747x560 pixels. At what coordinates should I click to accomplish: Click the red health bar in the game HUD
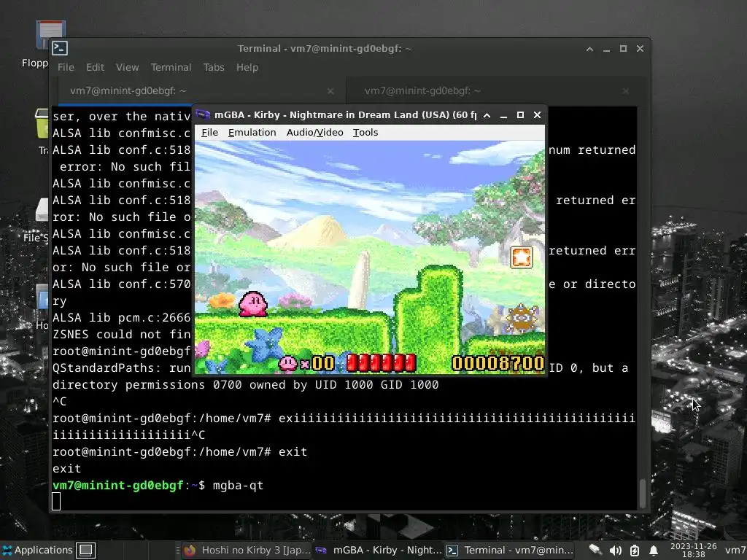(381, 363)
